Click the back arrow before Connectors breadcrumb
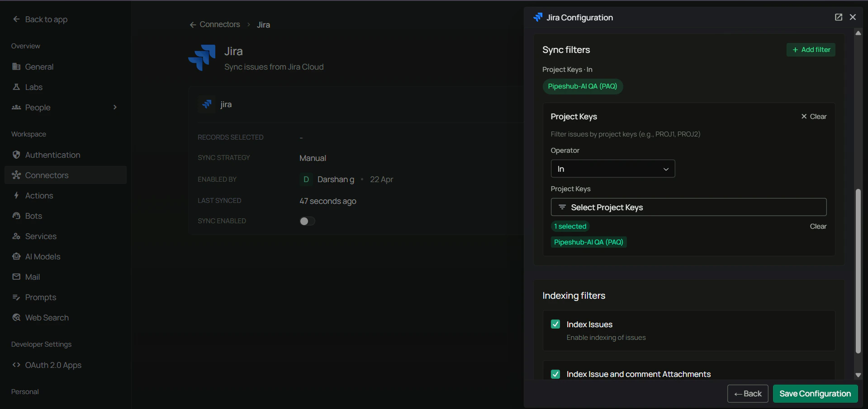Screen dimensions: 868x409 (x=193, y=25)
